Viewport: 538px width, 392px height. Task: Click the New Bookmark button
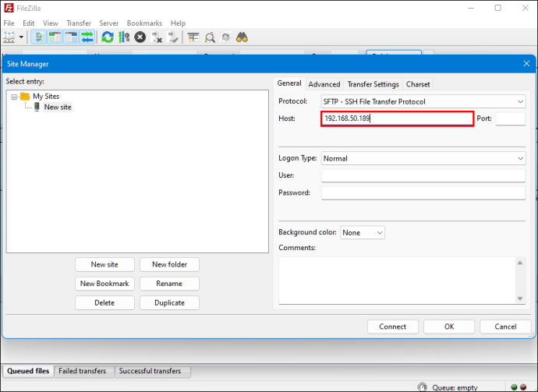point(104,284)
